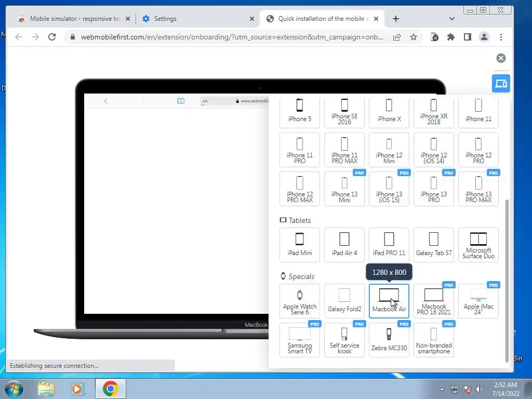Choose the iPhone X device

[389, 112]
